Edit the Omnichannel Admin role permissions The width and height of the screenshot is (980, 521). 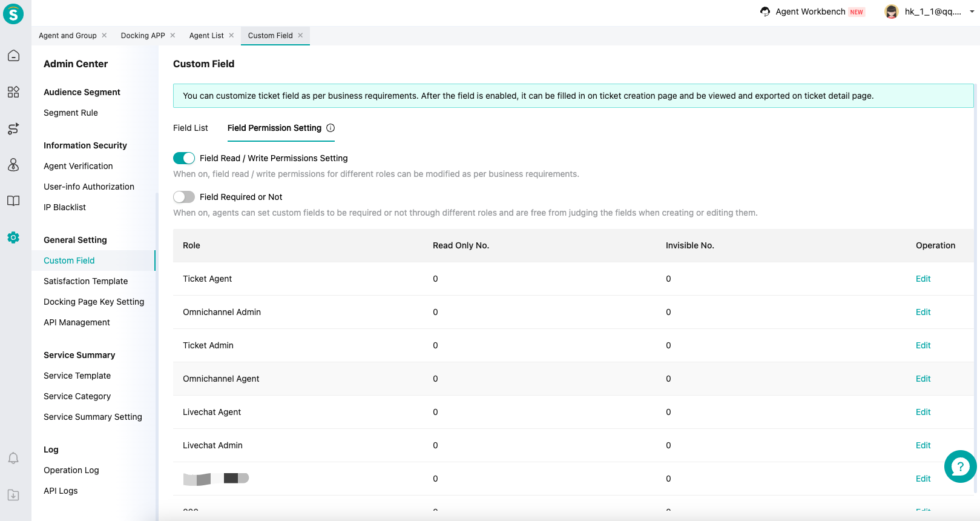(x=923, y=312)
